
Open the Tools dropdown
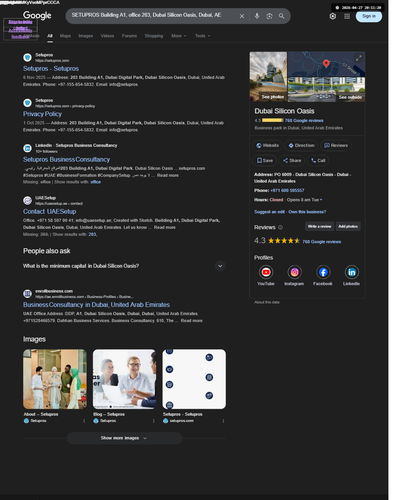pos(202,36)
